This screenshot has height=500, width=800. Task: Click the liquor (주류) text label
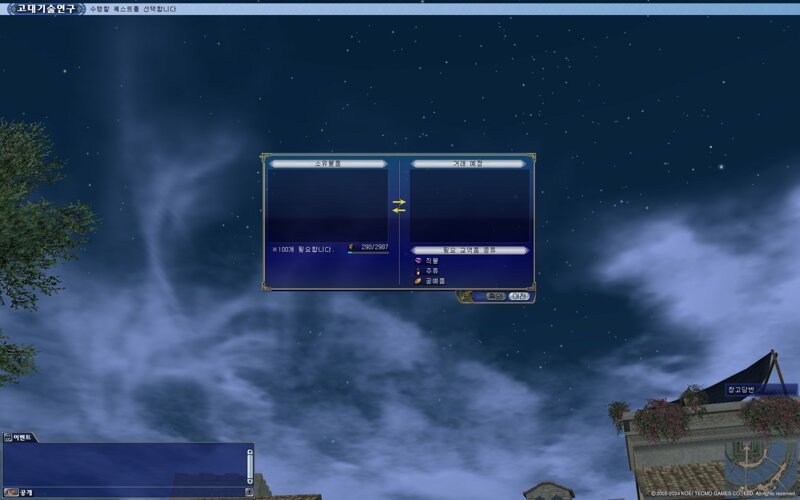pos(432,271)
